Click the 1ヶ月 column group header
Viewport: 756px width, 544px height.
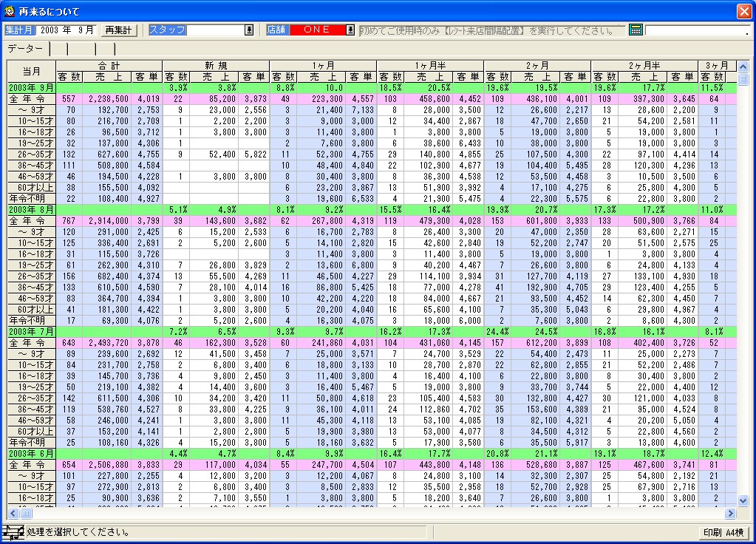[323, 66]
